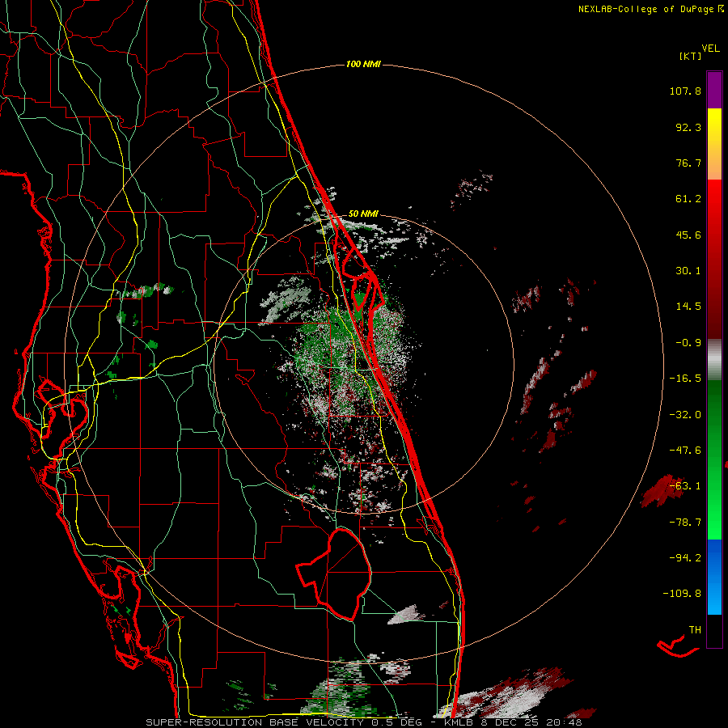
Task: Select the -78.7 legend value
Action: point(685,523)
